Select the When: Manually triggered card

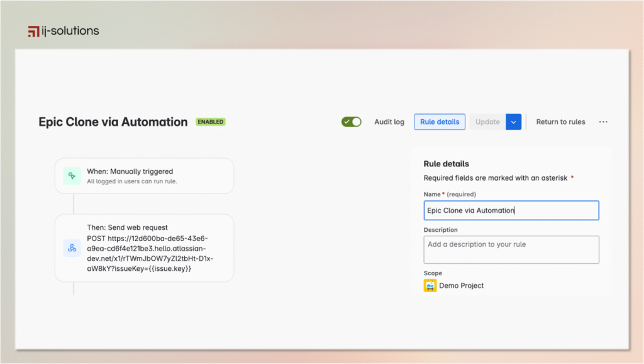pos(144,176)
